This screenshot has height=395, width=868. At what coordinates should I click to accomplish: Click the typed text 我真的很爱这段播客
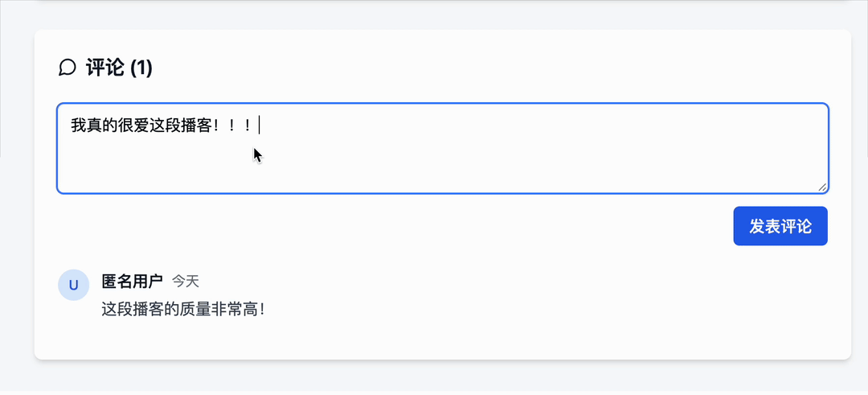141,125
